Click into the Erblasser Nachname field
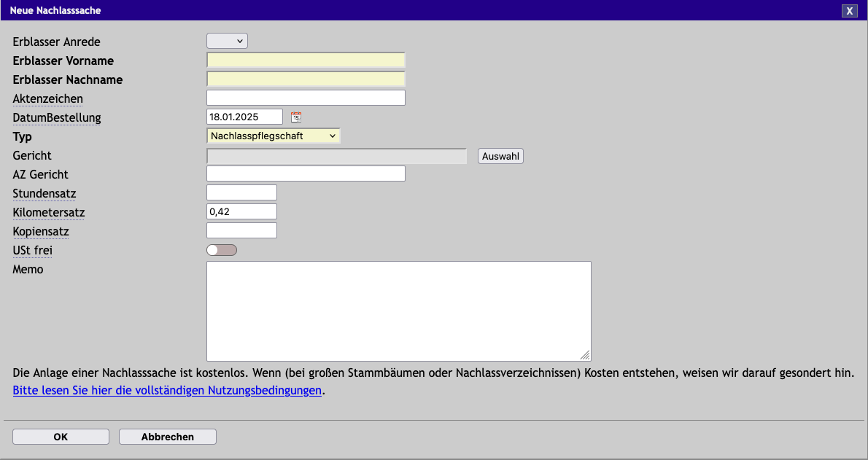The height and width of the screenshot is (460, 868). [306, 79]
